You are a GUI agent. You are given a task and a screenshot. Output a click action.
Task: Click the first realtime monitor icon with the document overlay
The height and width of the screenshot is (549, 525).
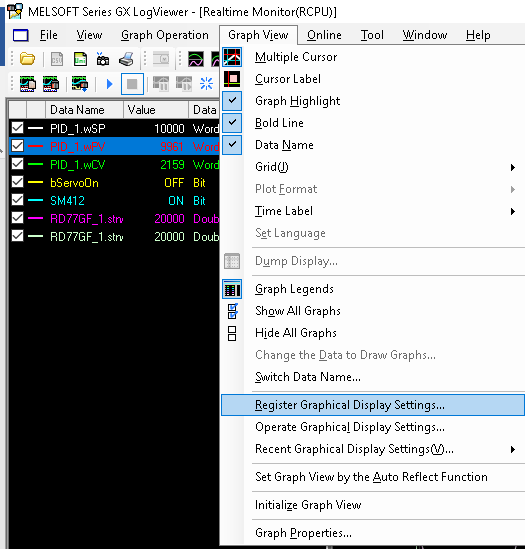point(28,84)
